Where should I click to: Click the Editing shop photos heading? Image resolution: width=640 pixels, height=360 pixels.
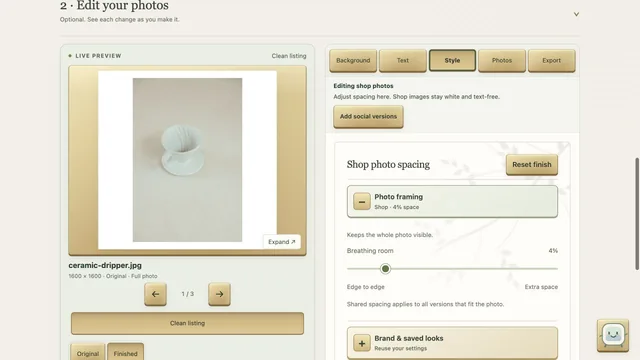(x=363, y=86)
